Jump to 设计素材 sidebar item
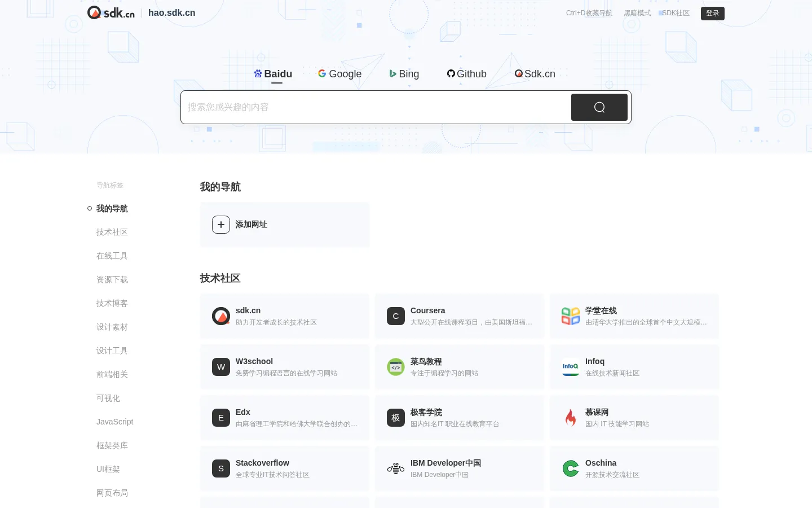Viewport: 812px width, 508px height. [x=112, y=327]
